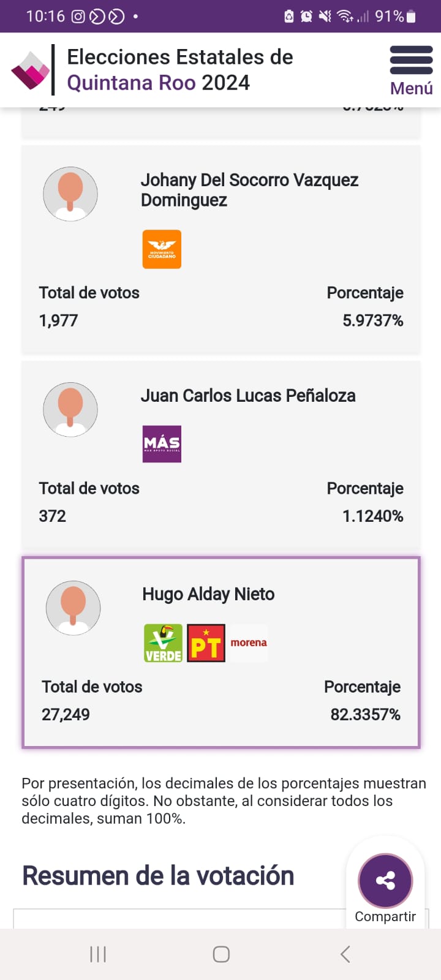Tap Johany Del Socorro Vazquez avatar
This screenshot has height=980, width=441.
(x=70, y=194)
